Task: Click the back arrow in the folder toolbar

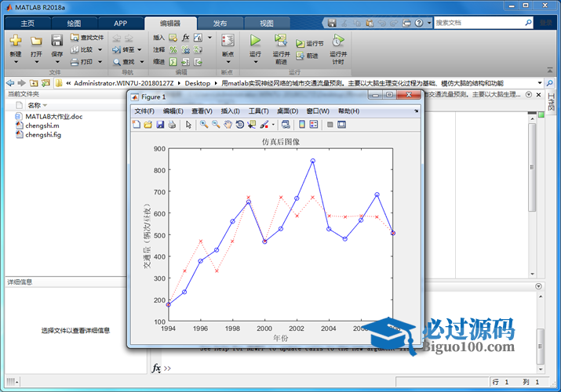Action: pyautogui.click(x=10, y=83)
